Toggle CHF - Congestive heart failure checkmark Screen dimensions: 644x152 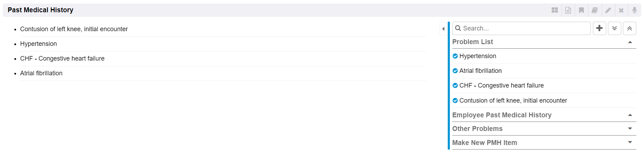click(455, 85)
